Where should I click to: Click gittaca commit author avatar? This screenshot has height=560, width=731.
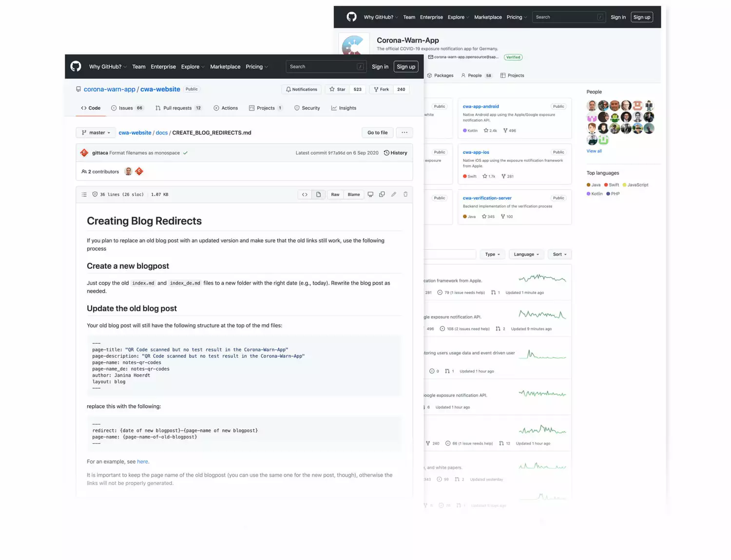point(84,153)
